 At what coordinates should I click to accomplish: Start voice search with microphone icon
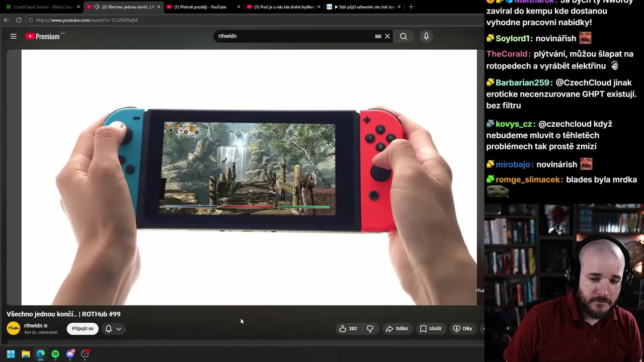pos(426,36)
